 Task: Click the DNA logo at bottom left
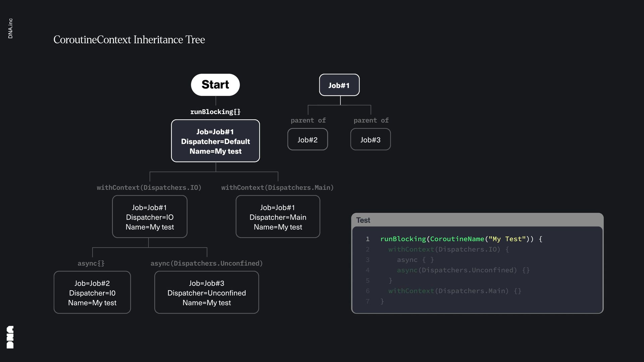10,337
